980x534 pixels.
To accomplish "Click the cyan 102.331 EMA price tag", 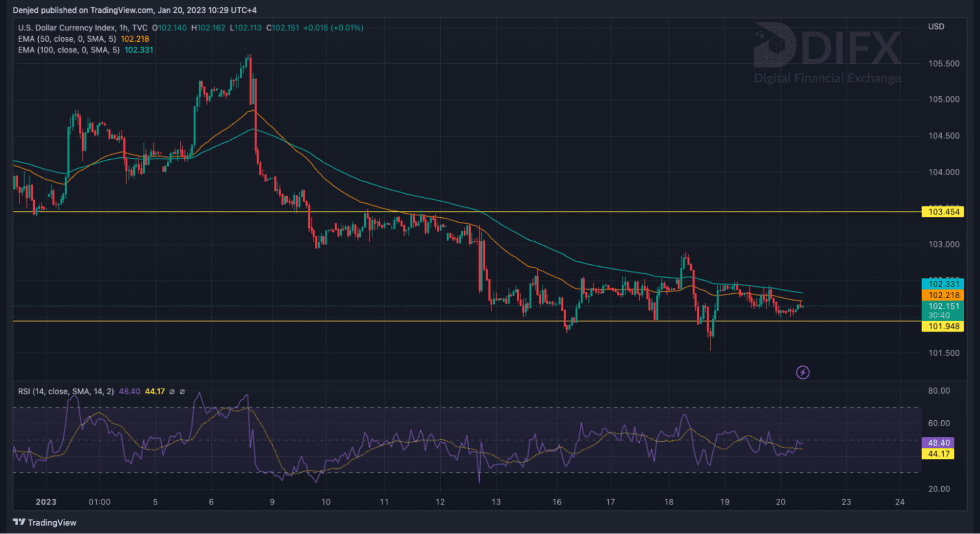I will [943, 284].
